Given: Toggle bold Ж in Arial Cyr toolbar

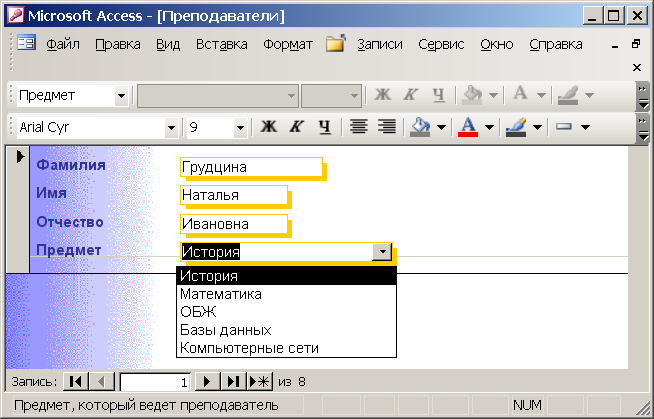Looking at the screenshot, I should (269, 127).
